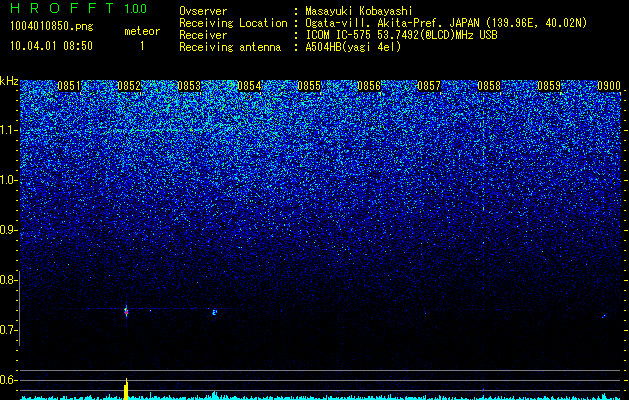This screenshot has width=629, height=400.
Task: Click the HROFFT 1.0.0 title text
Action: (x=78, y=8)
